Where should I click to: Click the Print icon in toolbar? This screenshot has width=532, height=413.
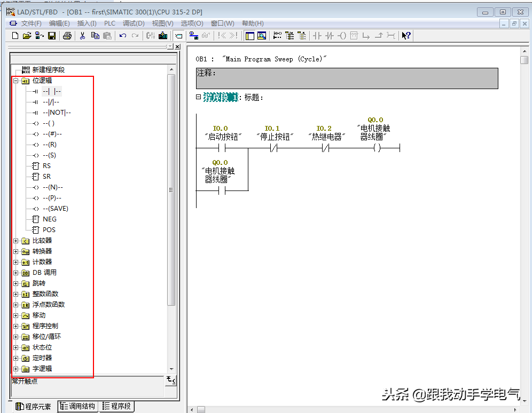(x=67, y=36)
